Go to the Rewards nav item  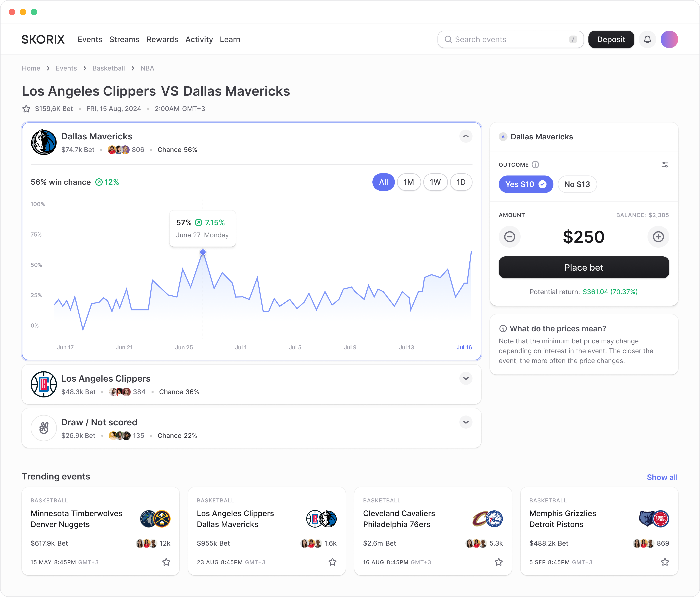pyautogui.click(x=162, y=40)
